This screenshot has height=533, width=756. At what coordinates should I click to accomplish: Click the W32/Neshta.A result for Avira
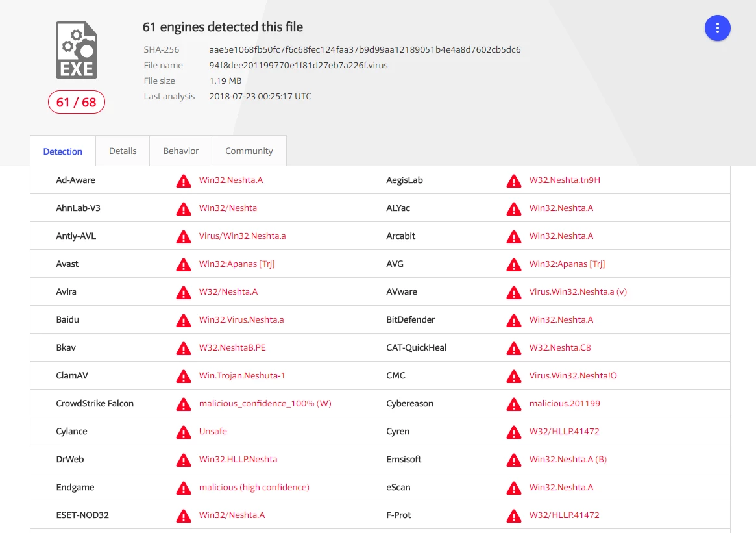[x=228, y=292]
